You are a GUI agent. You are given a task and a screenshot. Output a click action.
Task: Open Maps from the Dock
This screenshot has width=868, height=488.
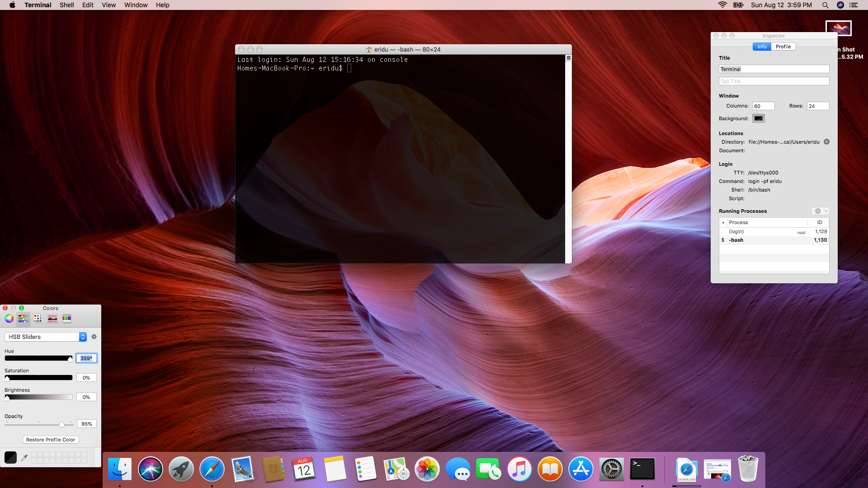tap(396, 469)
